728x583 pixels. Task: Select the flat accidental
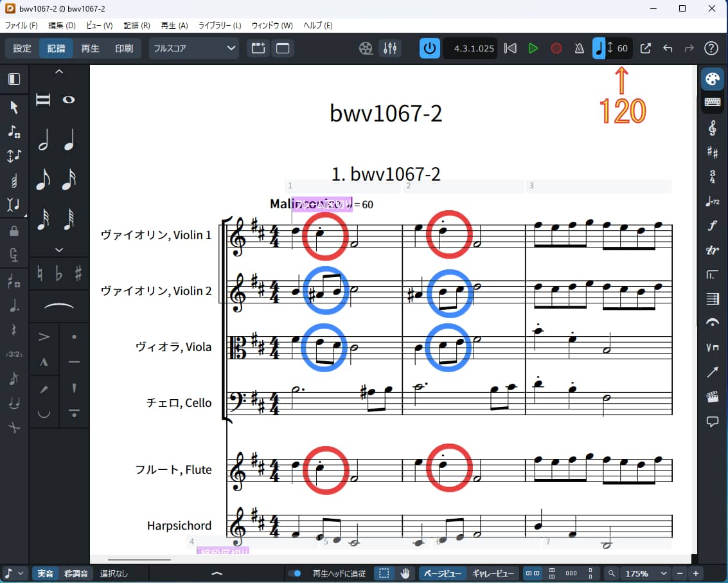coord(58,273)
